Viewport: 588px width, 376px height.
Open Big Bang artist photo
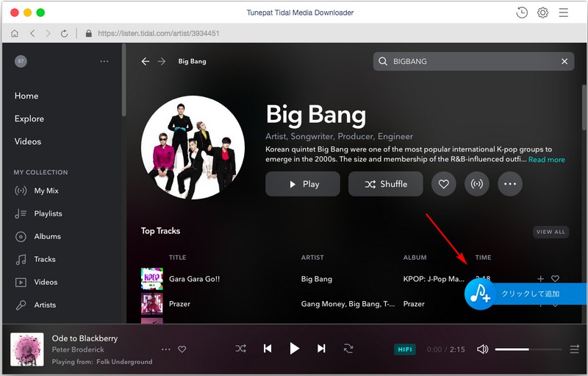tap(193, 147)
